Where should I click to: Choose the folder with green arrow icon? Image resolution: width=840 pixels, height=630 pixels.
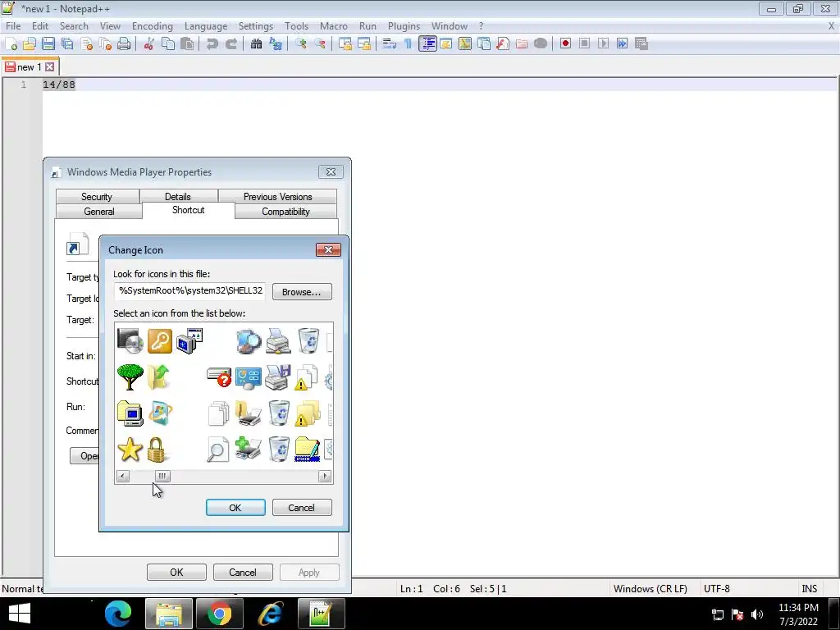pos(158,377)
